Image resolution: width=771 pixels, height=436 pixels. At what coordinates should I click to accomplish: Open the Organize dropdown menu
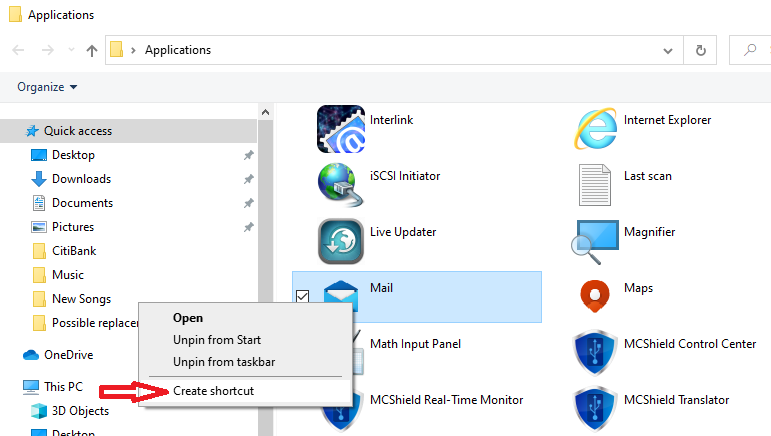(47, 87)
